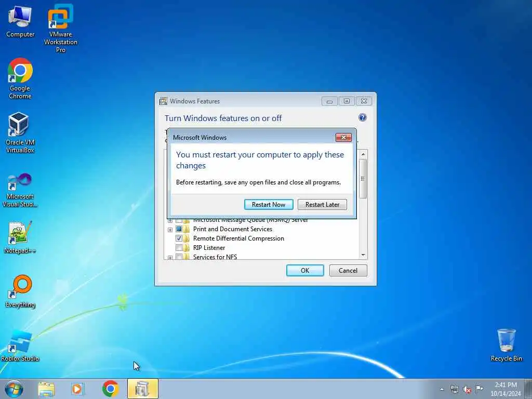The width and height of the screenshot is (532, 399).
Task: Toggle Print and Document Services checkbox
Action: [x=179, y=229]
